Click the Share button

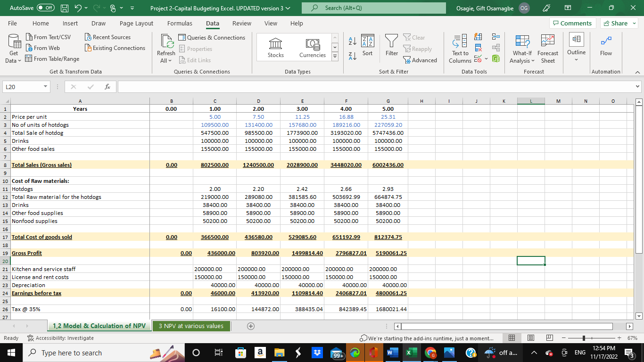point(619,23)
